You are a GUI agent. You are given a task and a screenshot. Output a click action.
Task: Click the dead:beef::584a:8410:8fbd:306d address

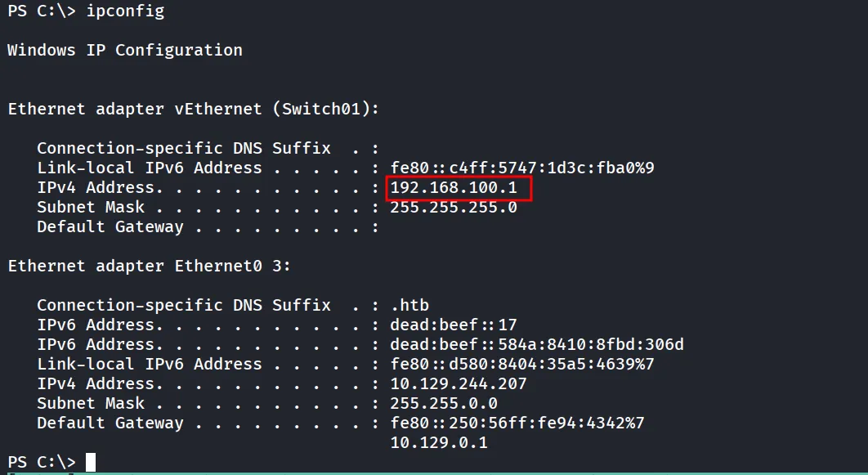[537, 344]
